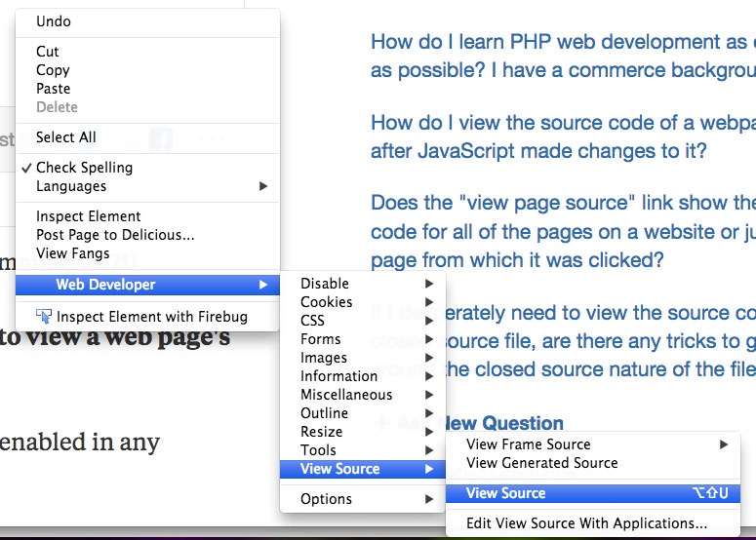Select View Fangs menu entry
This screenshot has width=756, height=540.
(147, 253)
